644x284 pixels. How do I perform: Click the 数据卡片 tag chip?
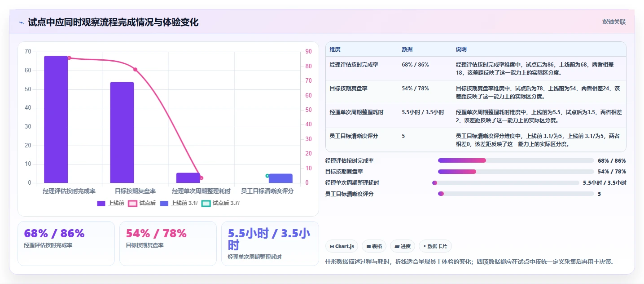435,246
